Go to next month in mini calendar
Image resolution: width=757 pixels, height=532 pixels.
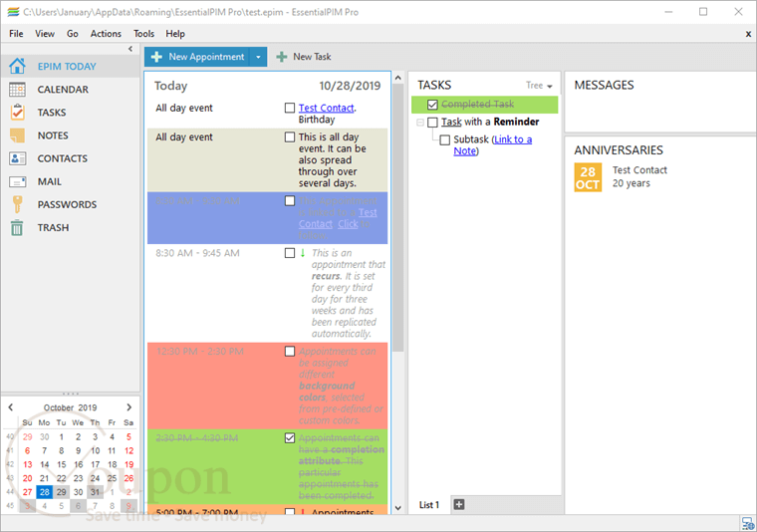[128, 407]
